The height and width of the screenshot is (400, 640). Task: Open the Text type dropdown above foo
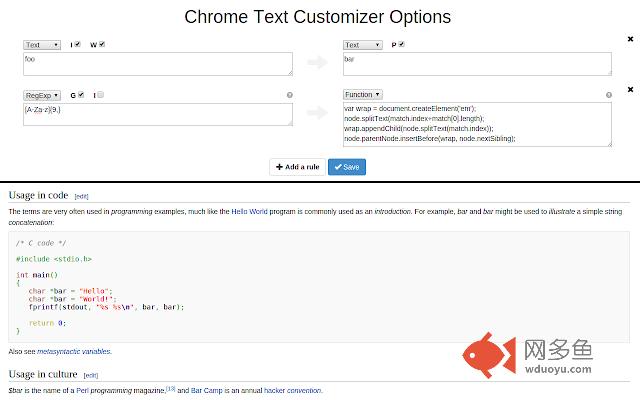point(42,45)
